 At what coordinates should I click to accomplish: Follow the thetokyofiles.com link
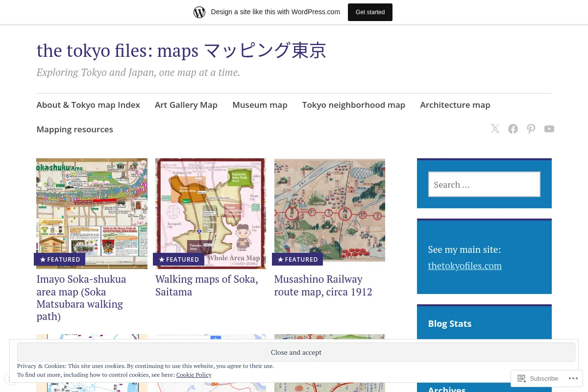pyautogui.click(x=465, y=266)
